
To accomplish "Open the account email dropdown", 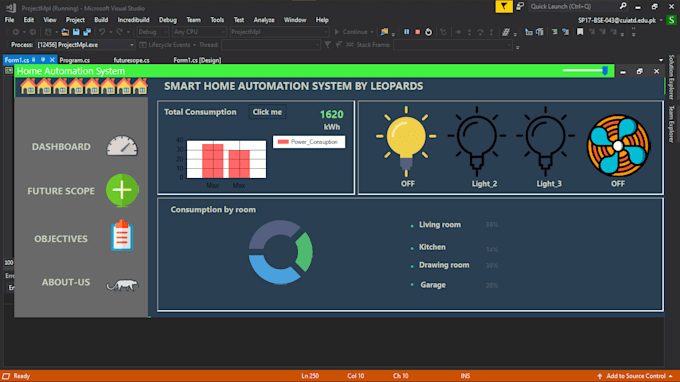I will click(661, 20).
